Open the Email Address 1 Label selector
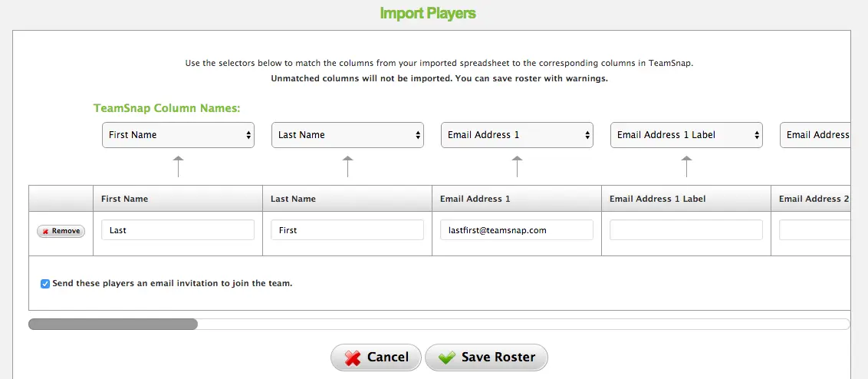This screenshot has height=379, width=868. click(x=686, y=135)
